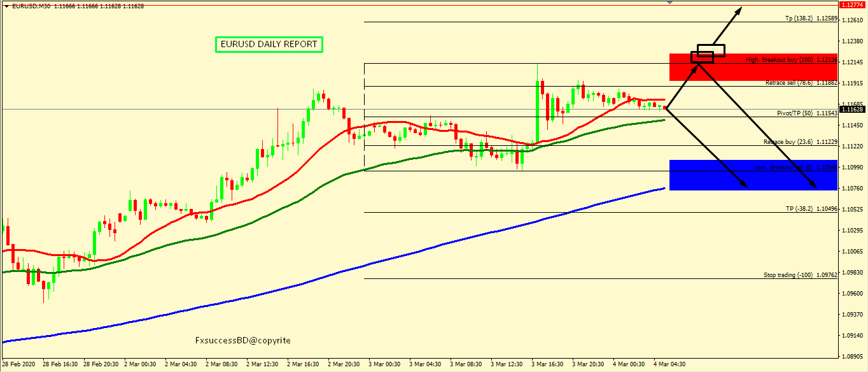This screenshot has width=868, height=372.
Task: Select the EURUSD DAILY REPORT label
Action: (x=269, y=45)
